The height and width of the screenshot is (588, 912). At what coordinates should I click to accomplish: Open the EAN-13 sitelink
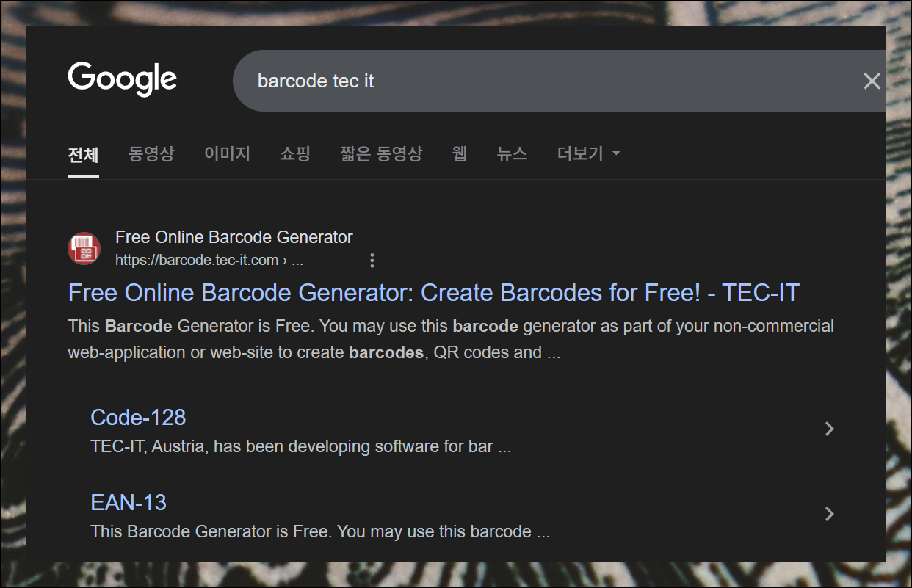pyautogui.click(x=129, y=502)
